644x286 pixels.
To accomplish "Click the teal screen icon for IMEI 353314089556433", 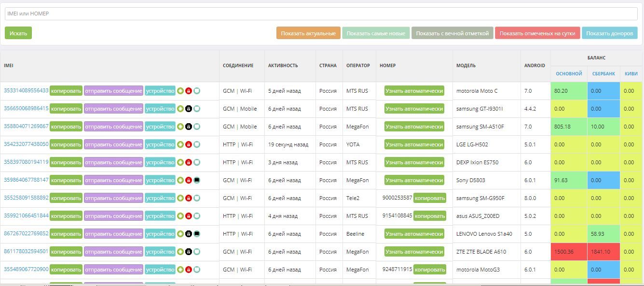I will point(197,91).
